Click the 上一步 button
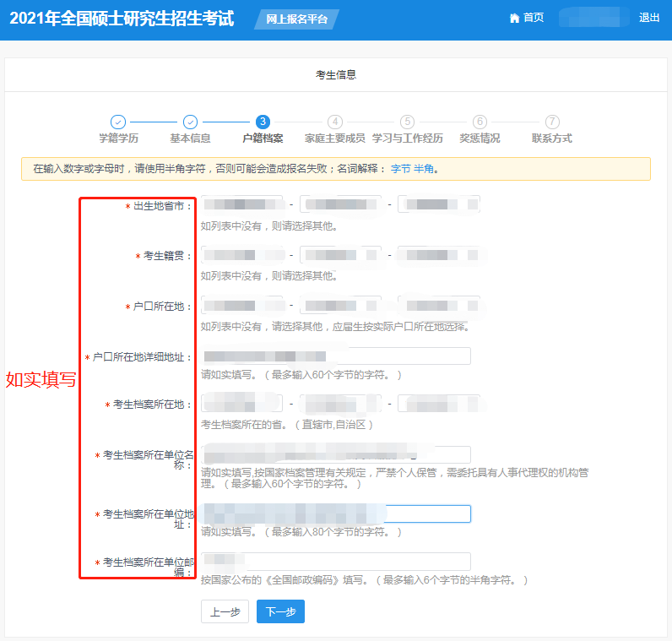This screenshot has height=641, width=672. tap(225, 611)
